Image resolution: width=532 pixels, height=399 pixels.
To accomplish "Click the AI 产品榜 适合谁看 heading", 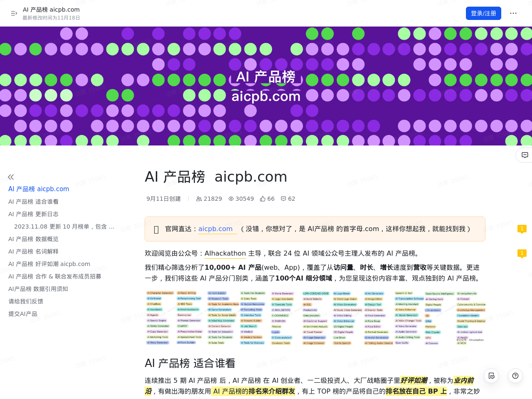I will point(190,363).
